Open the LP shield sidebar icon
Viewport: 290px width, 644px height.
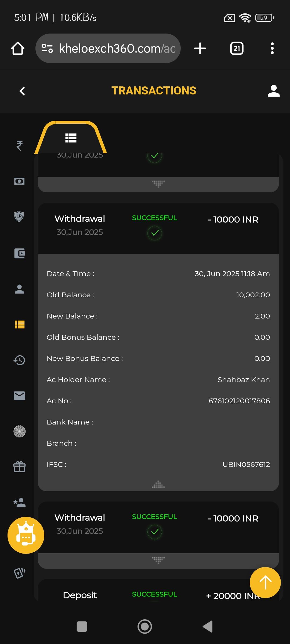tap(19, 216)
